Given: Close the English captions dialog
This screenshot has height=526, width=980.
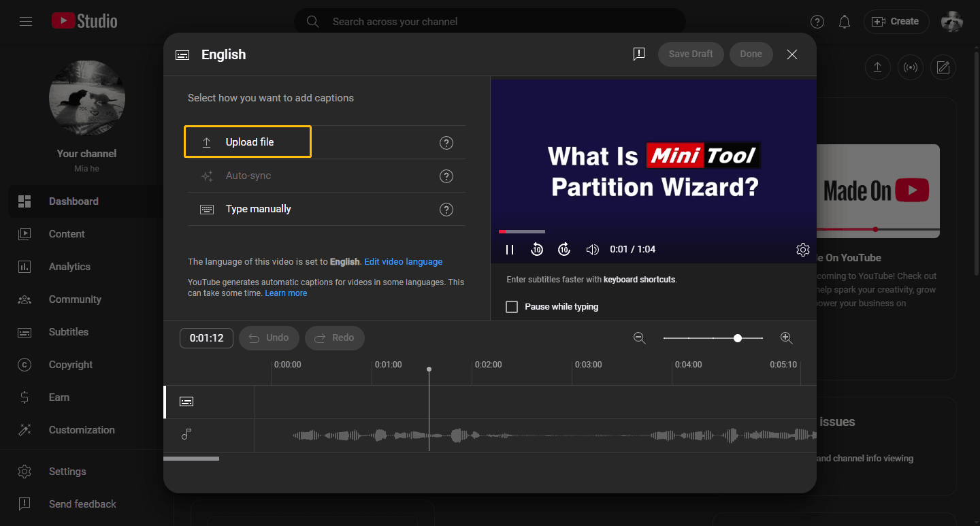Looking at the screenshot, I should tap(792, 54).
